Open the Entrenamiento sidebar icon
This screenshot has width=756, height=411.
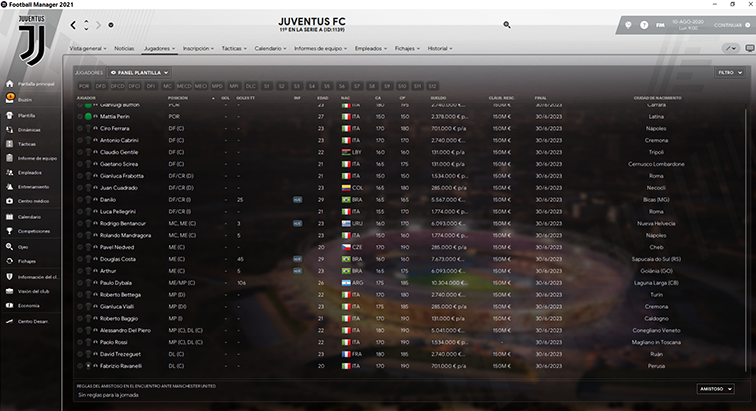point(10,187)
